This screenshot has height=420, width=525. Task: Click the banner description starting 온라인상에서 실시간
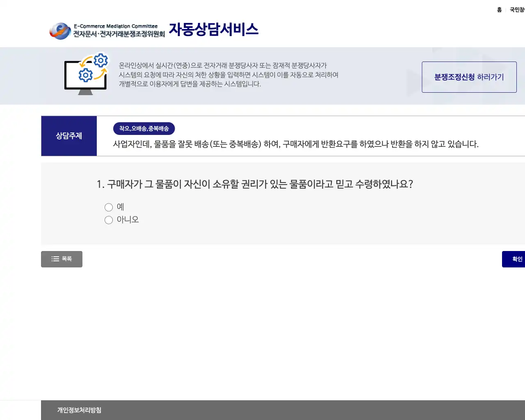point(228,75)
